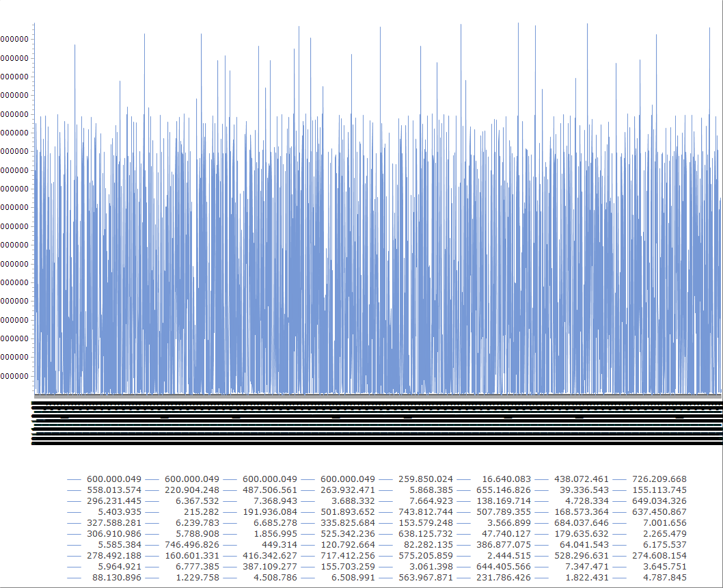Choose legend value 1.856.995
The height and width of the screenshot is (588, 723).
tap(275, 533)
